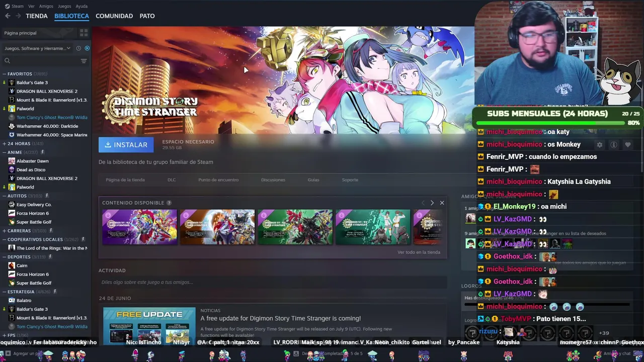
Task: Expand the FPS collection
Action: tap(5, 335)
